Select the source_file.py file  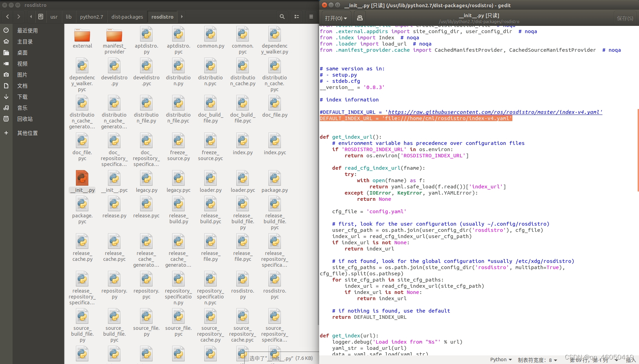pyautogui.click(x=146, y=323)
